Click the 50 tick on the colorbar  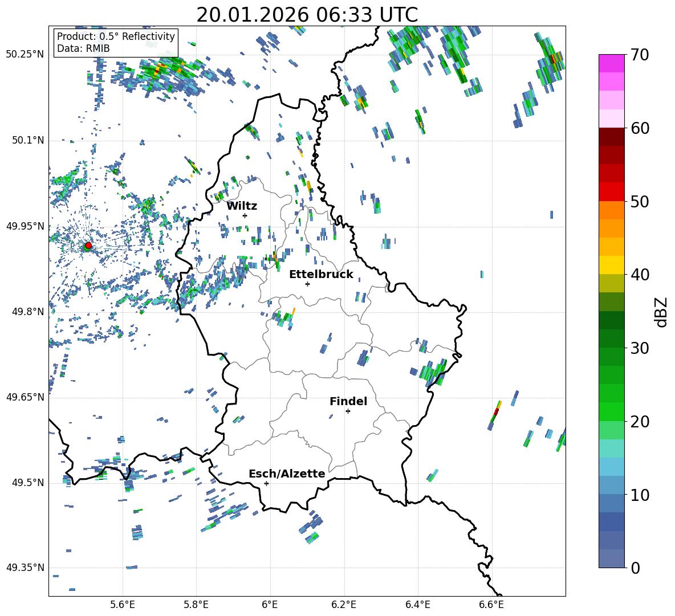pyautogui.click(x=640, y=201)
